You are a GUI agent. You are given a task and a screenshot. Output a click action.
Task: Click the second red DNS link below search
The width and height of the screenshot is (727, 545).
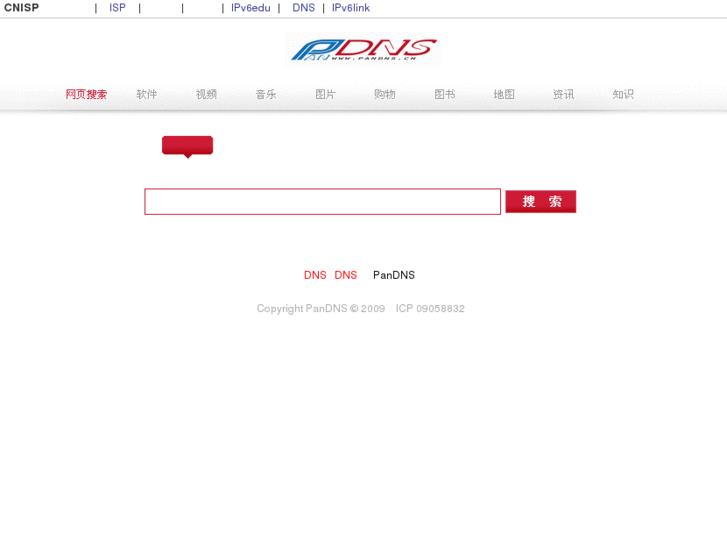[345, 275]
